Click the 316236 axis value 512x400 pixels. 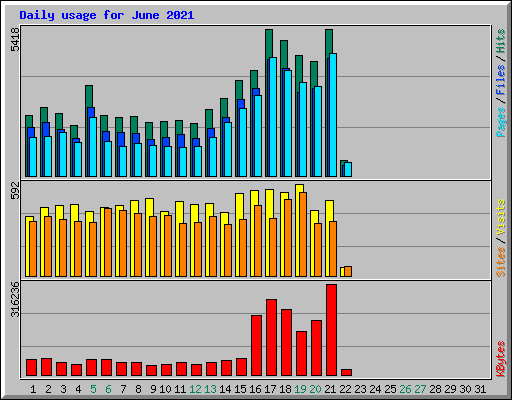point(15,299)
